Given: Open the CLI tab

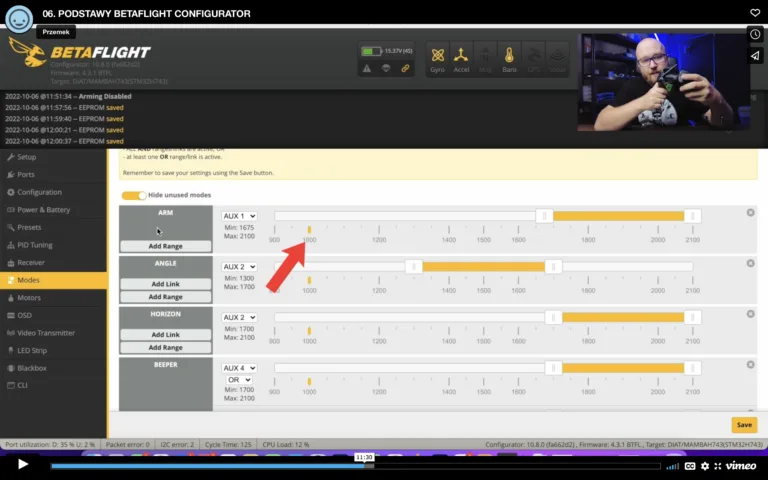Looking at the screenshot, I should [x=54, y=385].
